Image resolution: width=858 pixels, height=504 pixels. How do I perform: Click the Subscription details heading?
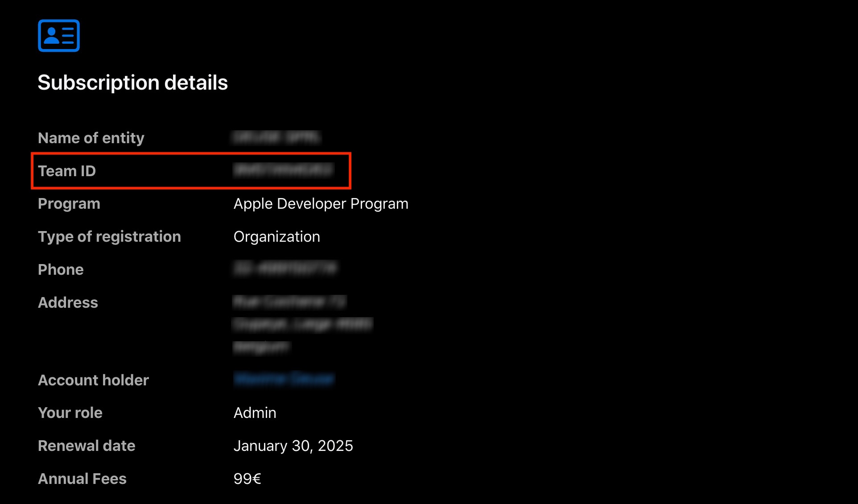[x=132, y=83]
